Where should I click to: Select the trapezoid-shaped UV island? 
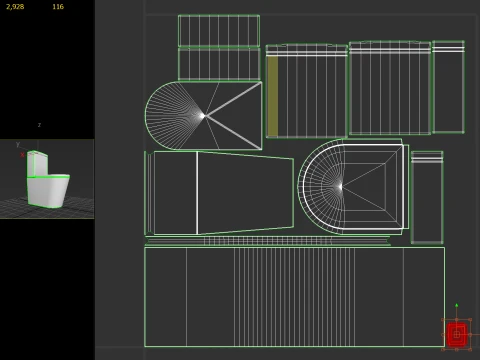pos(219,193)
